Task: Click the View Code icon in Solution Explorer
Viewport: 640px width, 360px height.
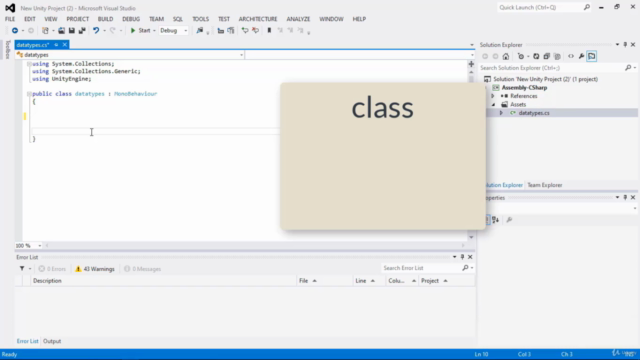Action: (x=571, y=56)
